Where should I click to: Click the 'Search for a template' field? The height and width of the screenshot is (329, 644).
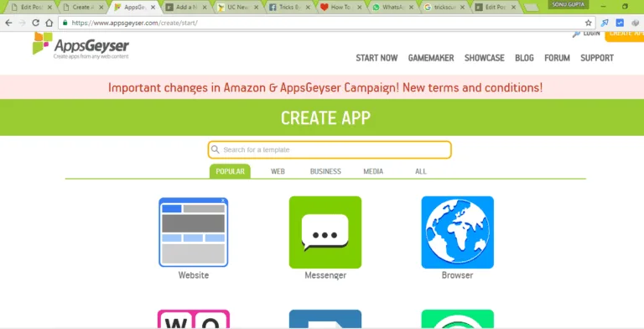(330, 149)
